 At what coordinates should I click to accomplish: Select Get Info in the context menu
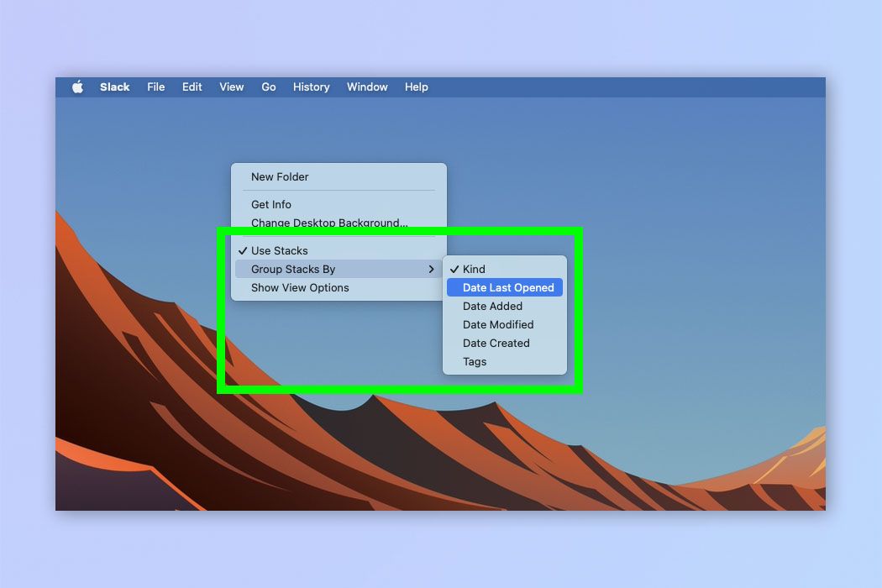point(270,204)
